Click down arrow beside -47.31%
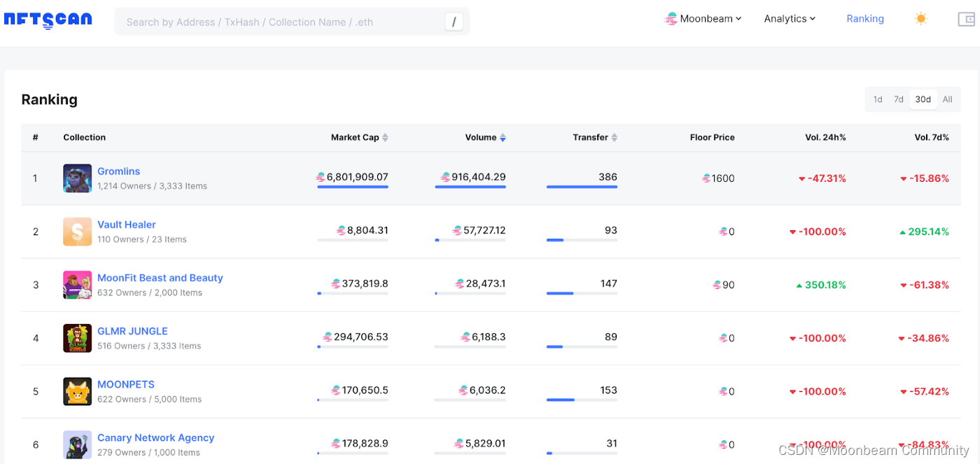This screenshot has height=464, width=980. point(802,179)
